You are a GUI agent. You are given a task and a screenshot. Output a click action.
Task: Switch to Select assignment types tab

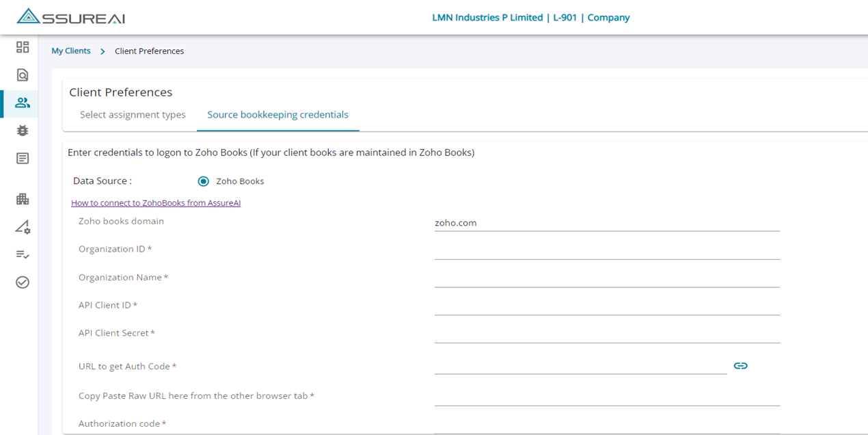133,115
